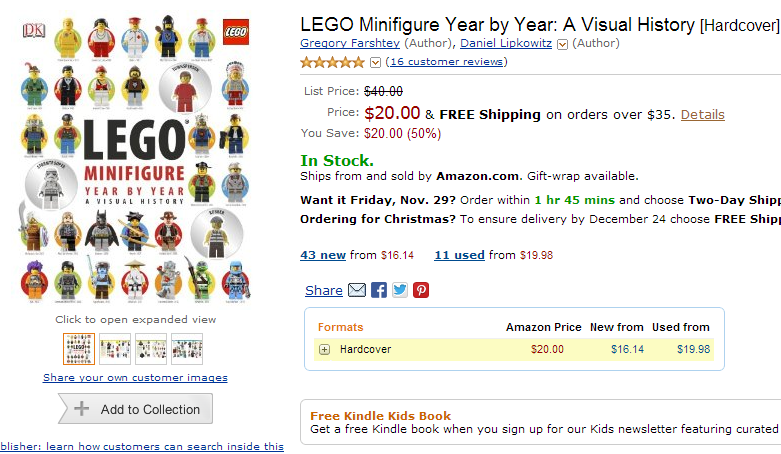
Task: Share via the email envelope icon
Action: [x=357, y=290]
